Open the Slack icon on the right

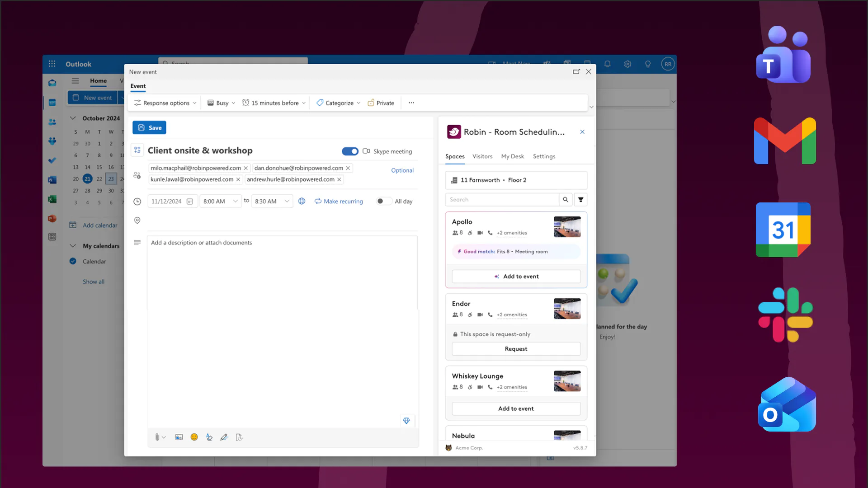[786, 315]
